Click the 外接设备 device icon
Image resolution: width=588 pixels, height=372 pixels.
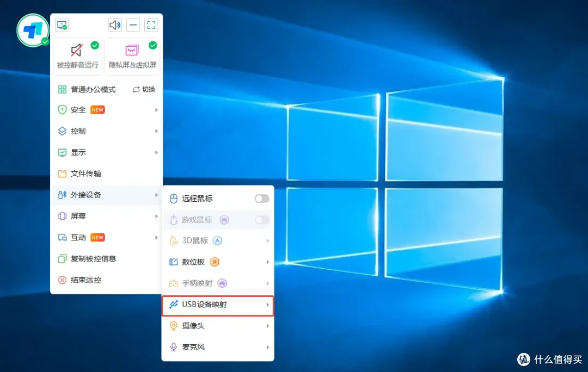tap(62, 195)
